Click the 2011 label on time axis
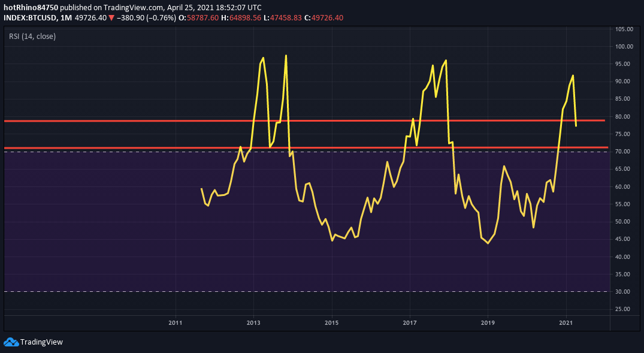 [176, 323]
